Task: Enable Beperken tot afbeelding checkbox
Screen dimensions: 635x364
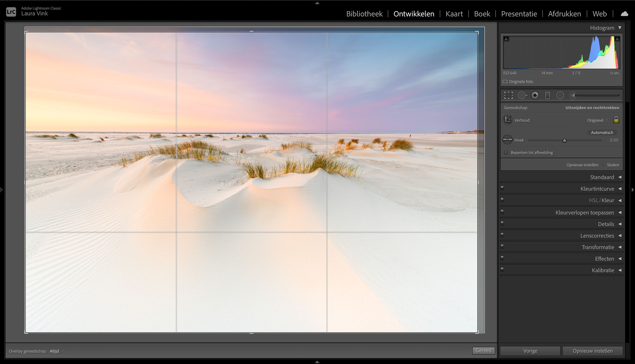Action: pyautogui.click(x=506, y=153)
